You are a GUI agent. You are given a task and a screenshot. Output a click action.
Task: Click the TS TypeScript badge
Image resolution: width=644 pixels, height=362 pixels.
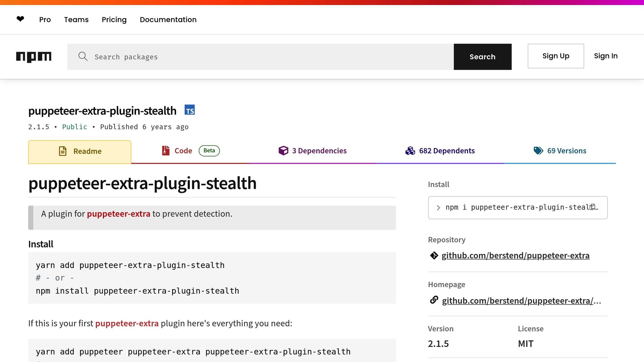[x=190, y=110]
